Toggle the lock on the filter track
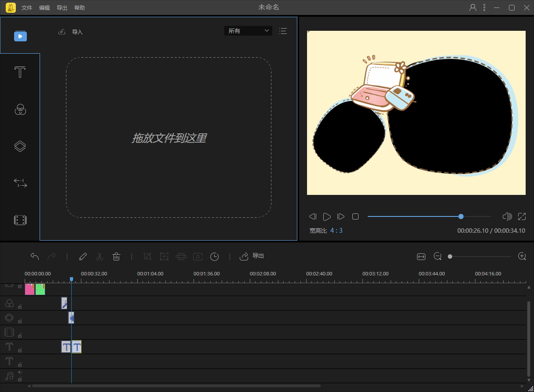This screenshot has width=534, height=392. 20,306
